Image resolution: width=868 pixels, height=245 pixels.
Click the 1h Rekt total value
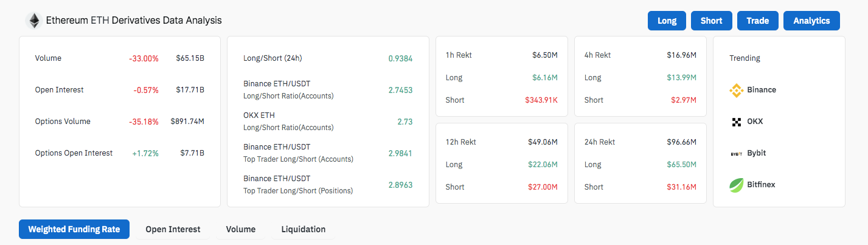[x=544, y=55]
